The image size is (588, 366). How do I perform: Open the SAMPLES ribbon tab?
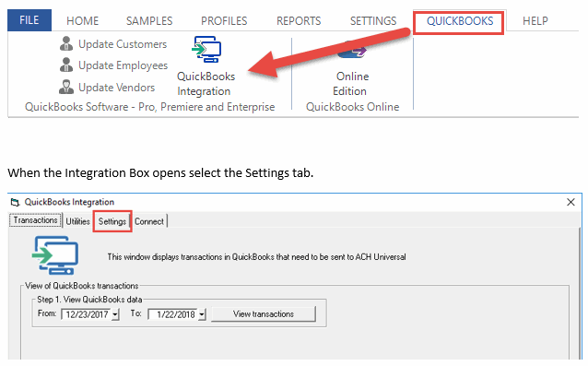(x=149, y=21)
